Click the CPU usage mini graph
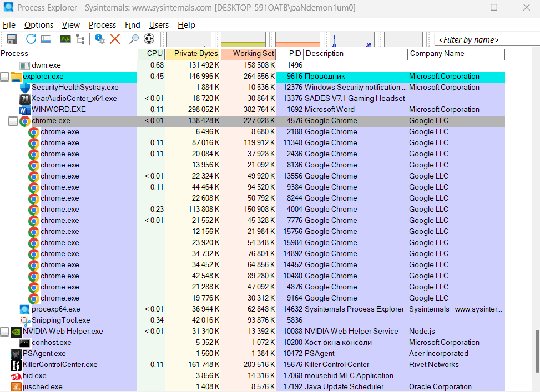The height and width of the screenshot is (392, 540). pos(189,39)
